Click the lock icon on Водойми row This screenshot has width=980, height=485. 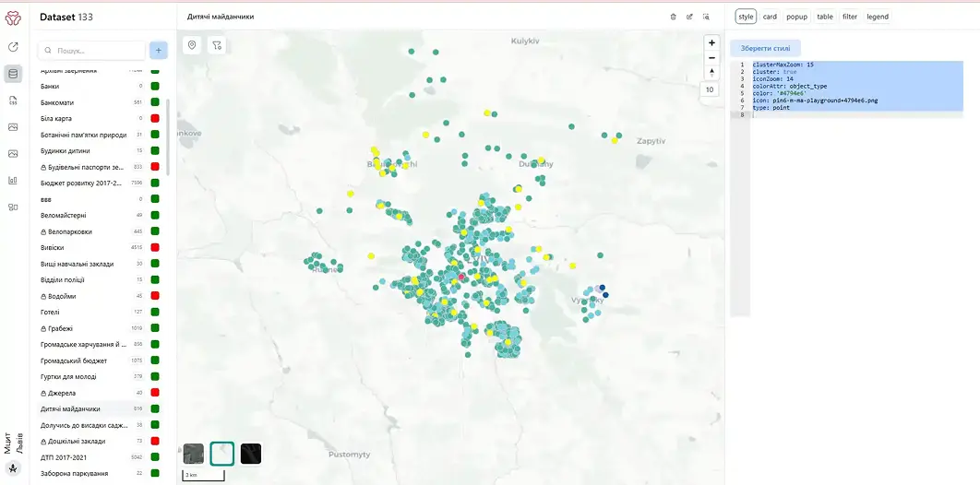coord(43,296)
